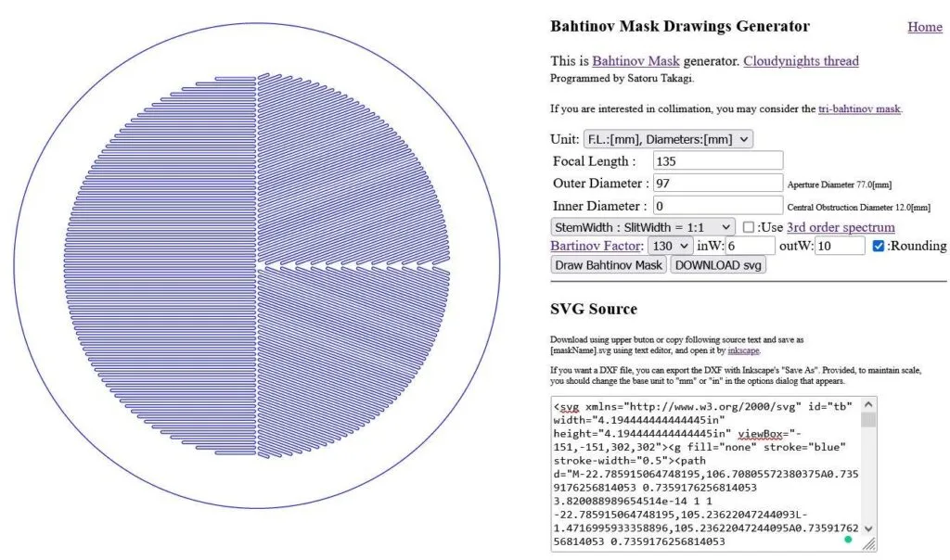Focus the Inner Diameter input field
The height and width of the screenshot is (560, 950).
point(718,206)
